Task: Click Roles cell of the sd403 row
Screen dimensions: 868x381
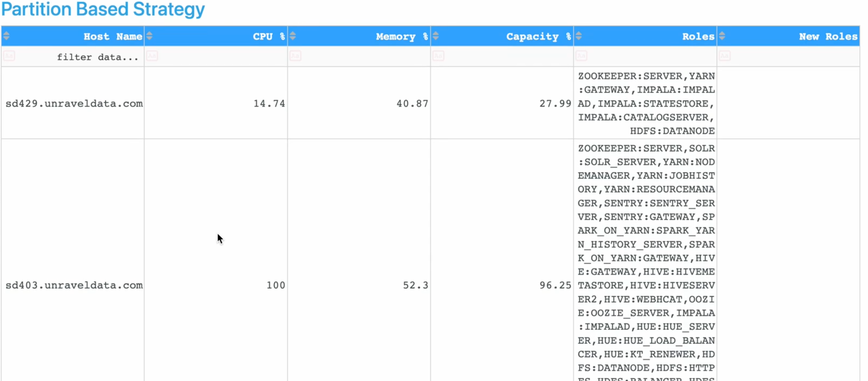Action: 645,260
